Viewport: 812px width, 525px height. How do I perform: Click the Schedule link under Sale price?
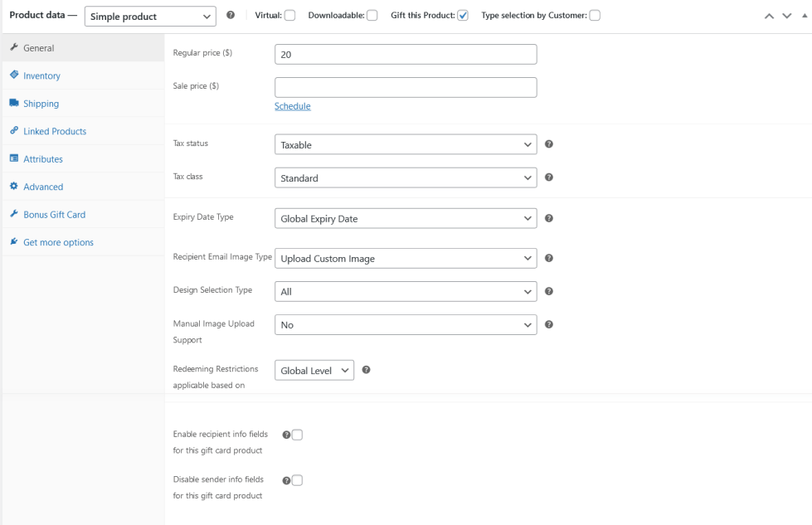(x=292, y=106)
